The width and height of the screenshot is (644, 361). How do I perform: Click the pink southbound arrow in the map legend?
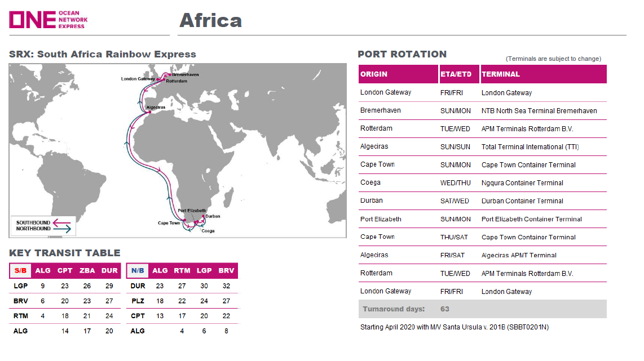tap(61, 222)
